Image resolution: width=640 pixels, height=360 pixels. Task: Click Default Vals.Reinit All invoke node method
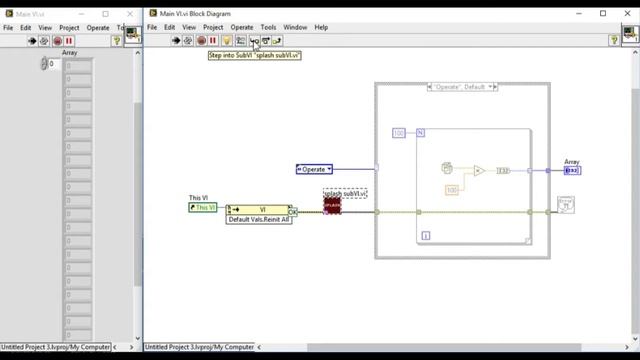coord(259,220)
